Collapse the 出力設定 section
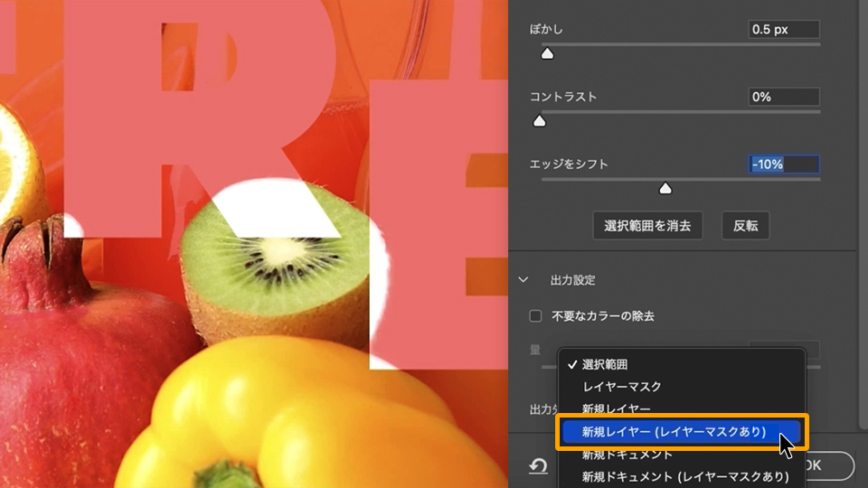Screen dimensions: 868x488 pyautogui.click(x=524, y=280)
